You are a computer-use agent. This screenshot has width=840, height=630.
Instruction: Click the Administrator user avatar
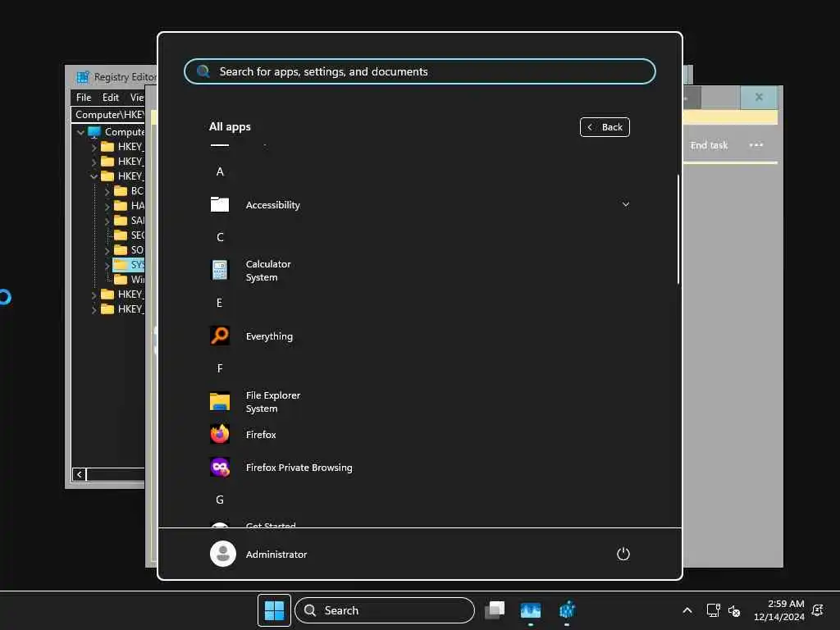(223, 554)
